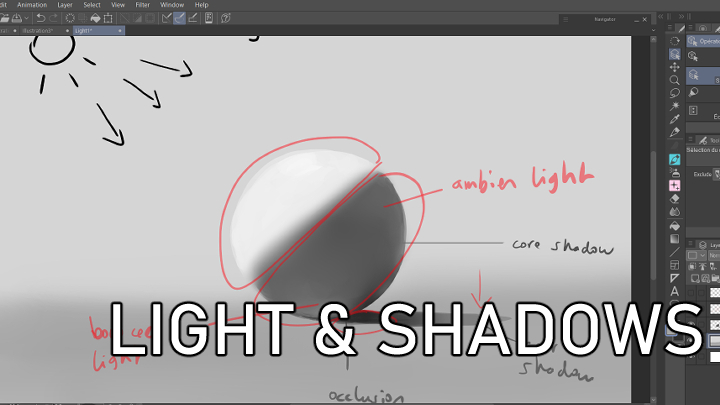The image size is (720, 405).
Task: Click the Open file folder icon
Action: tap(4, 18)
